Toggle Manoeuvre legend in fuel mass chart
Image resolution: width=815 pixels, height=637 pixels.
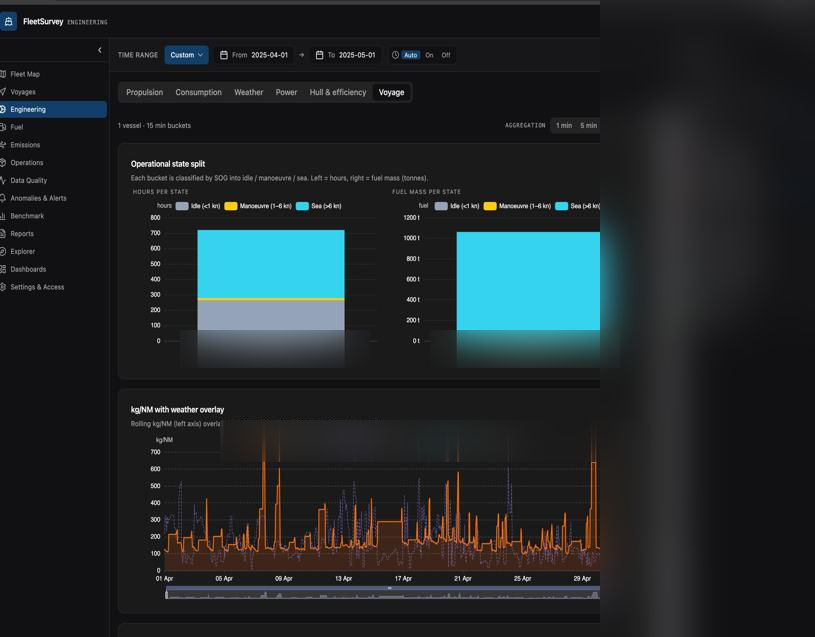point(517,206)
